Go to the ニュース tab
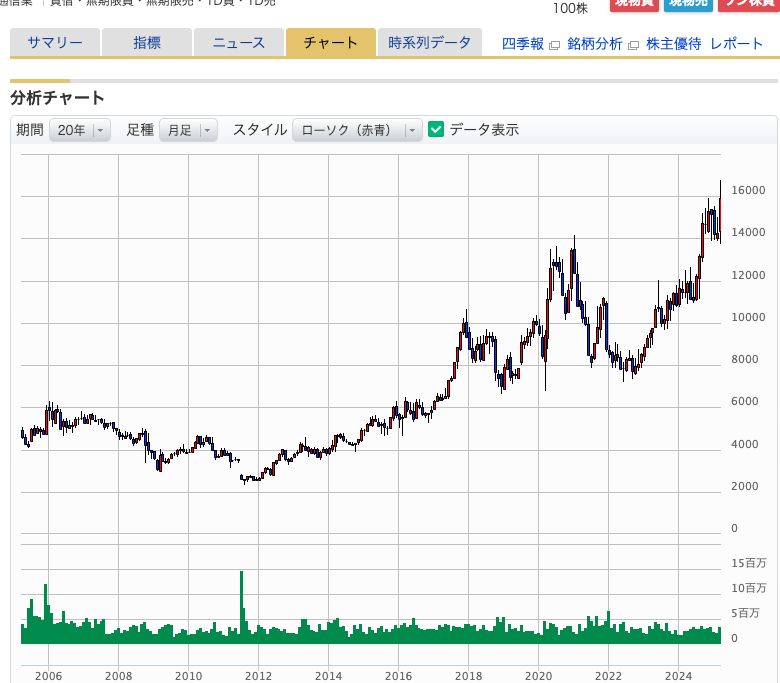This screenshot has height=683, width=780. 239,42
